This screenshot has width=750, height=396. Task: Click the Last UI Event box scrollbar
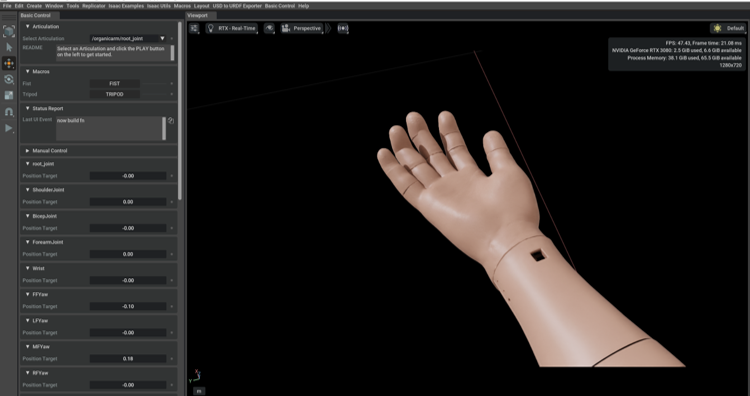[x=165, y=128]
